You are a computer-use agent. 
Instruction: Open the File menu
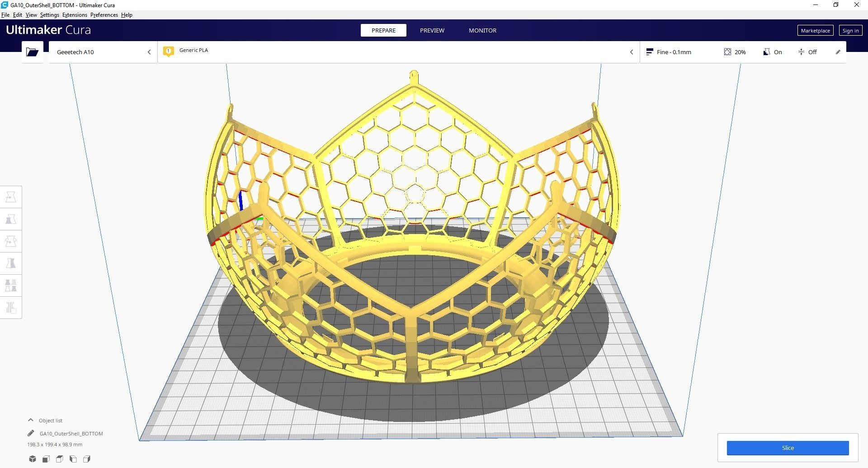coord(5,15)
